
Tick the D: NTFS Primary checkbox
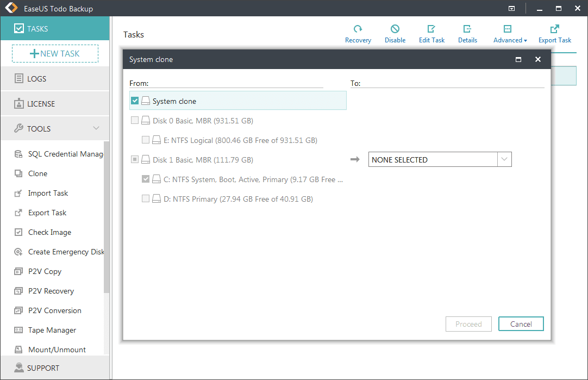coord(146,199)
